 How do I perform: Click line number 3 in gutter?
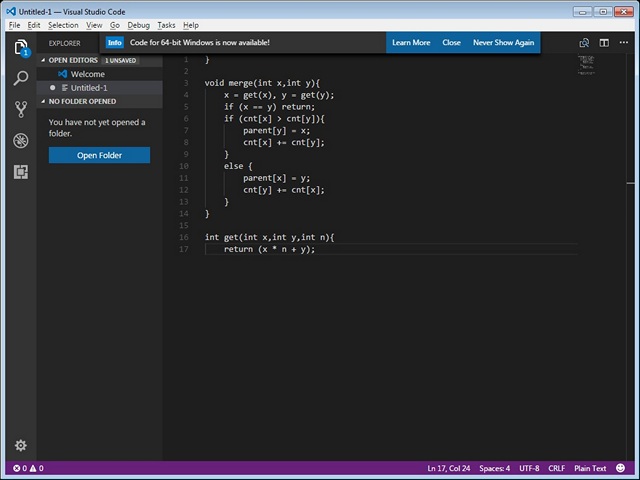coord(186,83)
